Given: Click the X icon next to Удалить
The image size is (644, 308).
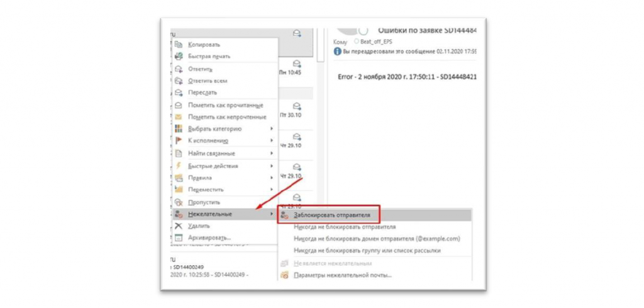Looking at the screenshot, I should 178,225.
